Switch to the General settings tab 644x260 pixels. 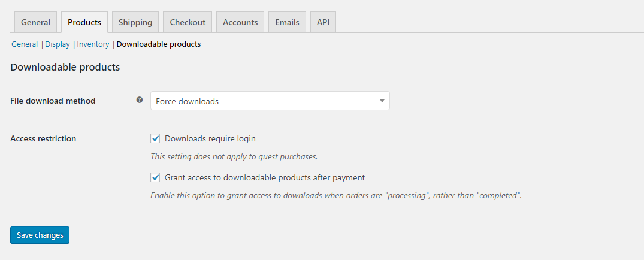35,22
